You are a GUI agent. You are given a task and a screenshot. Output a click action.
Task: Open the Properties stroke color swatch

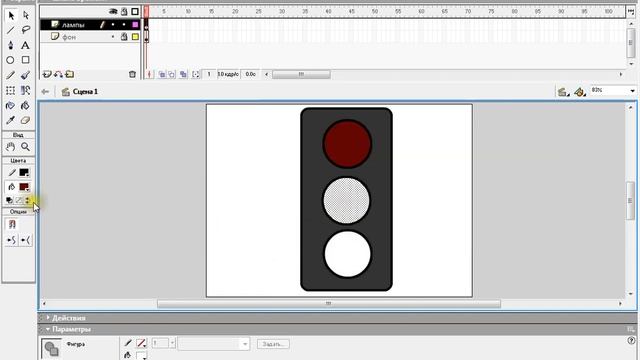141,343
